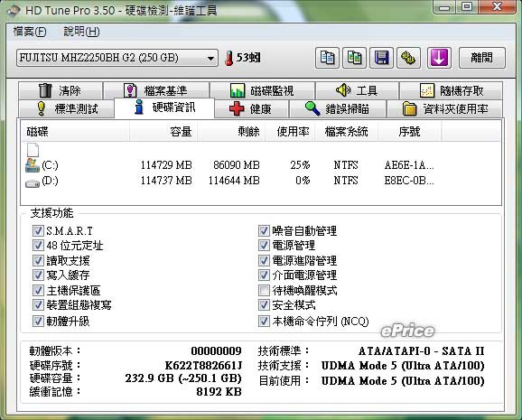Click the purple down-arrow tray icon
This screenshot has width=522, height=420.
coord(440,58)
